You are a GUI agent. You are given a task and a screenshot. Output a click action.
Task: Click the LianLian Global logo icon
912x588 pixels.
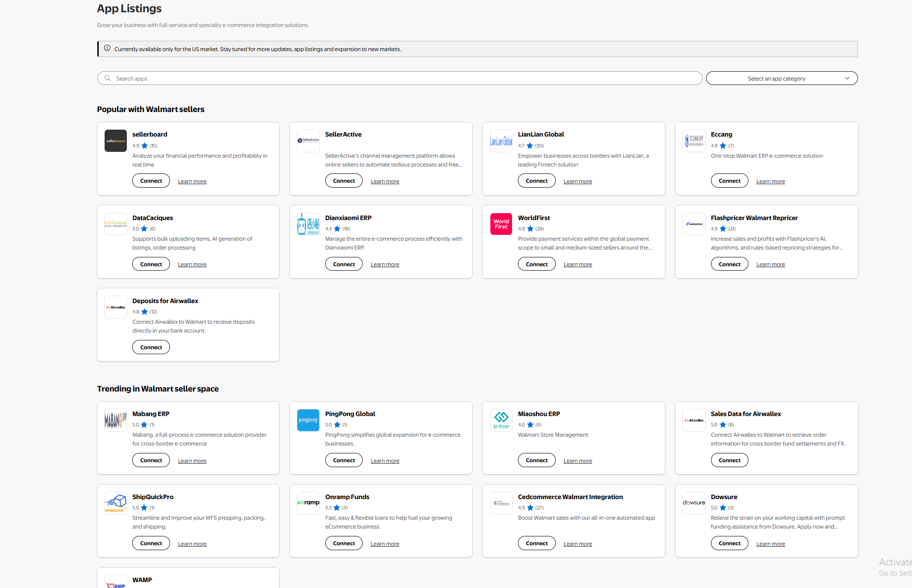pyautogui.click(x=501, y=141)
